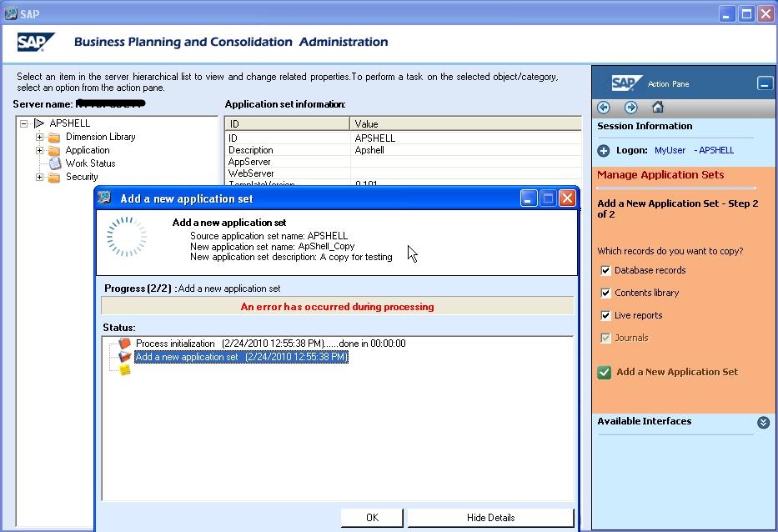778x532 pixels.
Task: Collapse the APSHELL tree root node
Action: coord(23,123)
